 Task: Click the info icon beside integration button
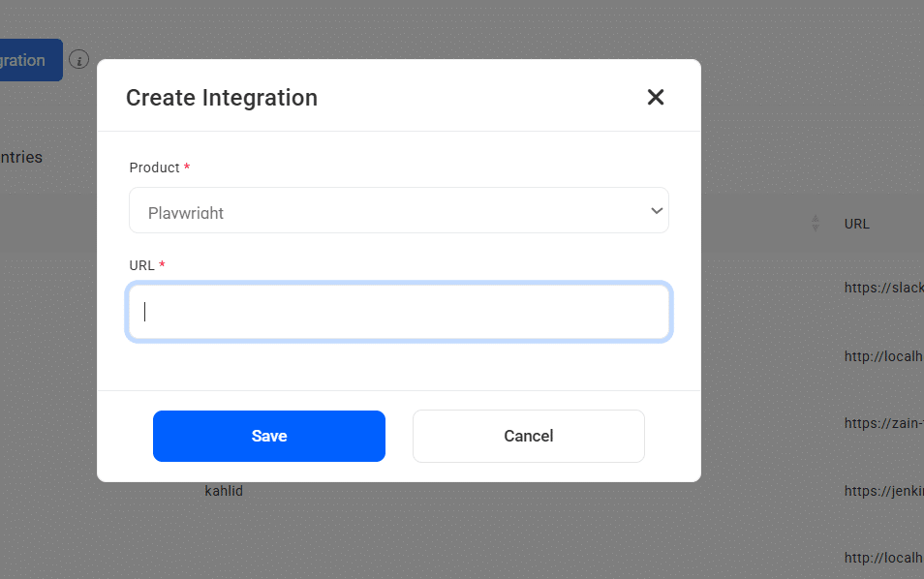79,60
